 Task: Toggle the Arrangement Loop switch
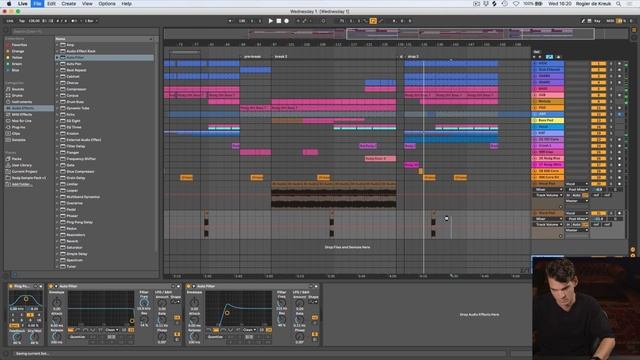(x=373, y=21)
